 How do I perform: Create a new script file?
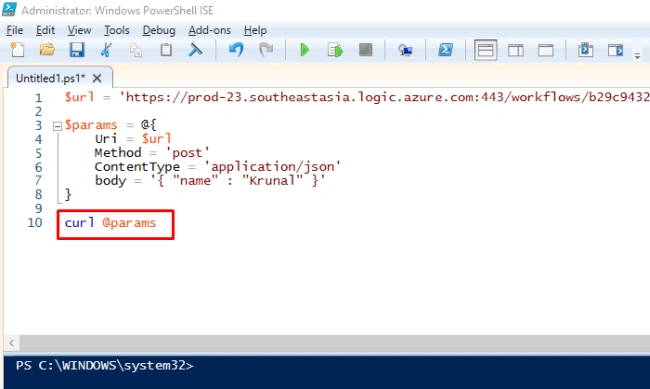(17, 50)
